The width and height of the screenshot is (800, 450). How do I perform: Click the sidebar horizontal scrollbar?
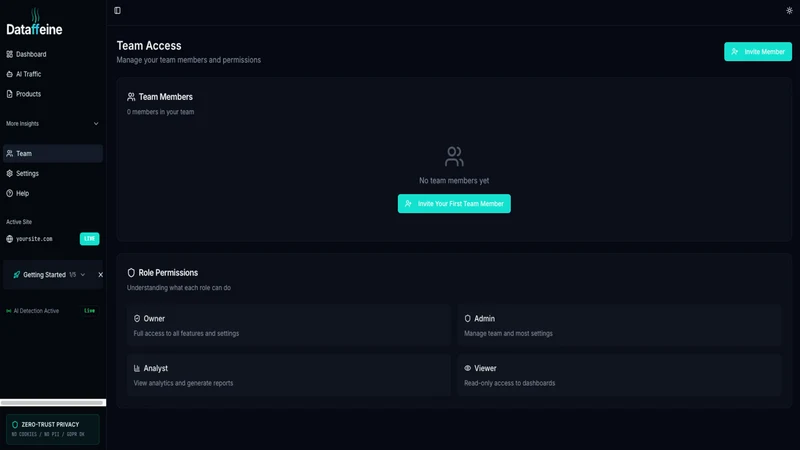52,403
